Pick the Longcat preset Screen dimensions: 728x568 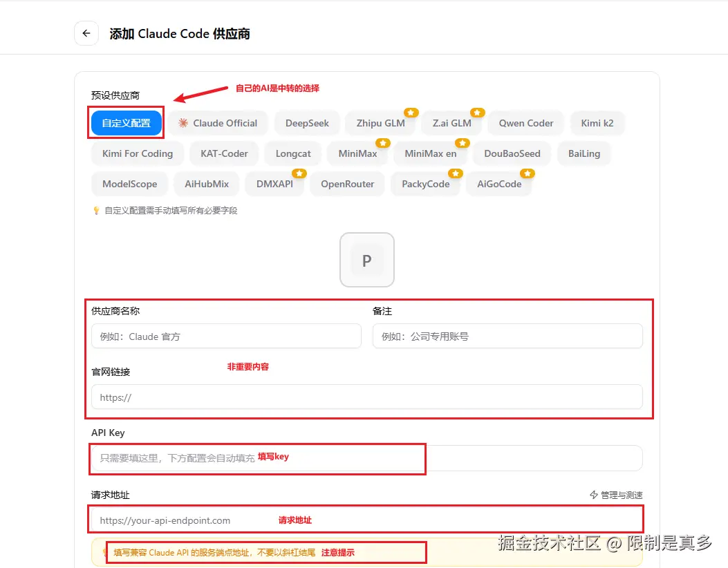click(293, 153)
